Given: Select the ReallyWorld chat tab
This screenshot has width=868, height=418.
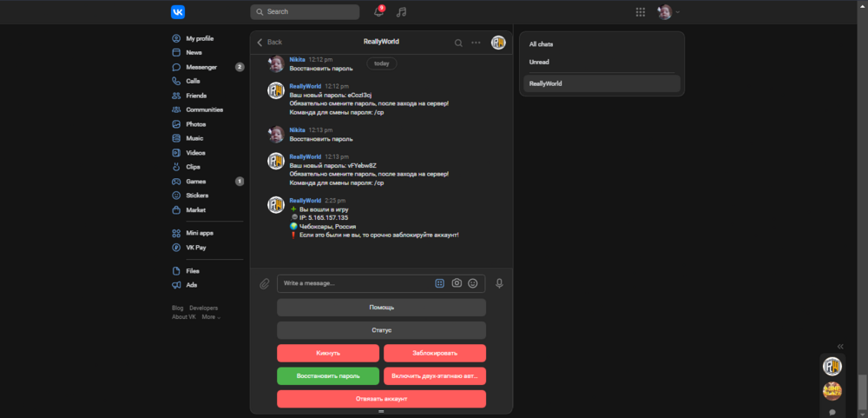Looking at the screenshot, I should 602,83.
